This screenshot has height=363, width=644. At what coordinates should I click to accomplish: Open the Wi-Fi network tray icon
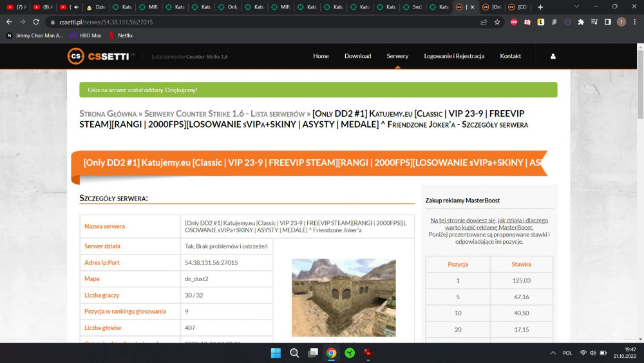583,353
